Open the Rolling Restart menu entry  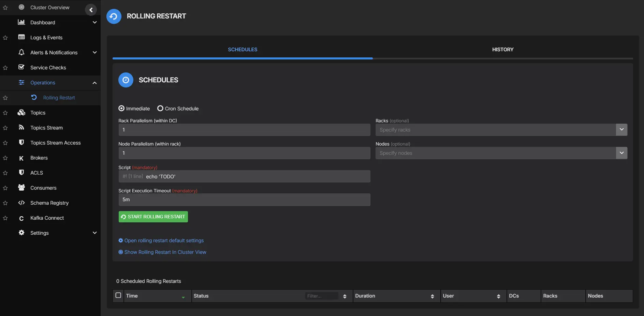pos(59,98)
